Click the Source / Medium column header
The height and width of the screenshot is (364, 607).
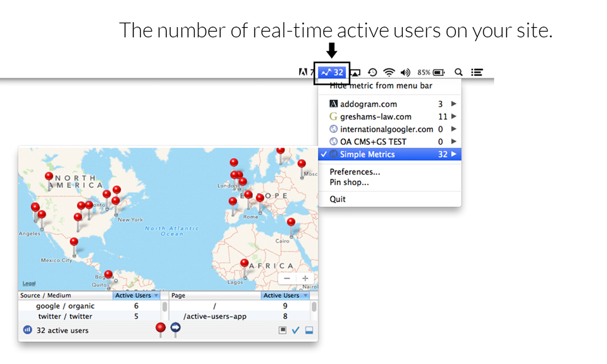click(65, 296)
